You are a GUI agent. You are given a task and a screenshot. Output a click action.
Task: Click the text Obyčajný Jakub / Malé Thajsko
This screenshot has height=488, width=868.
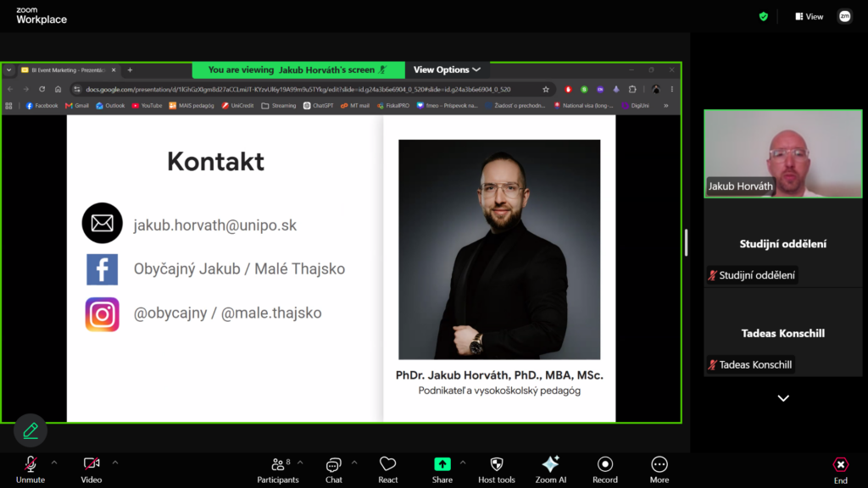[239, 269]
